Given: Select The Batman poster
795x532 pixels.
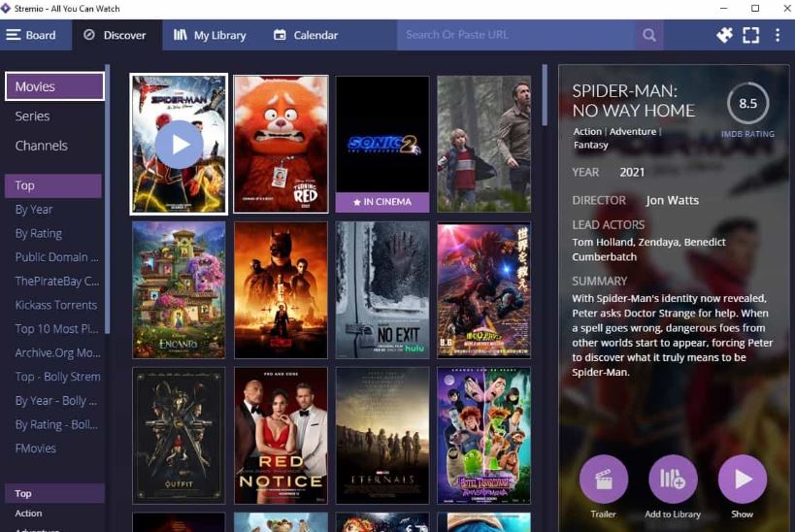Looking at the screenshot, I should point(281,290).
